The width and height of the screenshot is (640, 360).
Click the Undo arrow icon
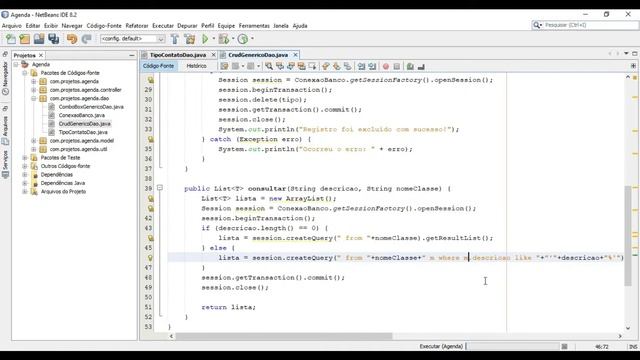click(72, 39)
